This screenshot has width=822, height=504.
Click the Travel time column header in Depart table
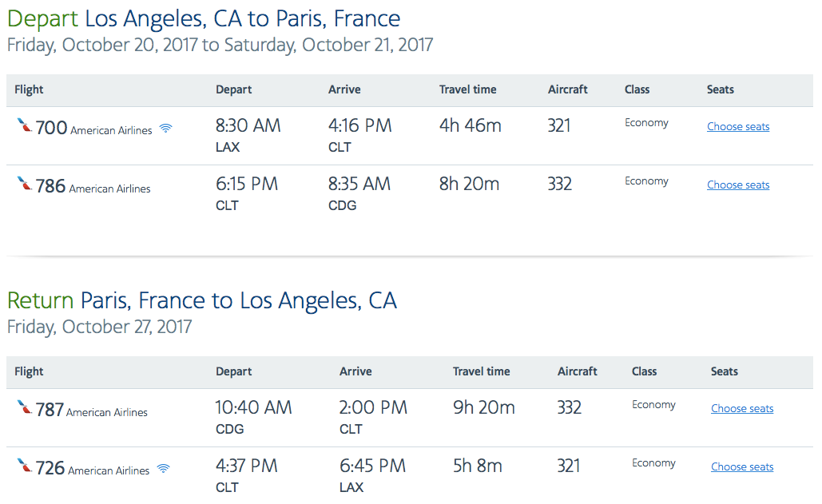pyautogui.click(x=467, y=89)
